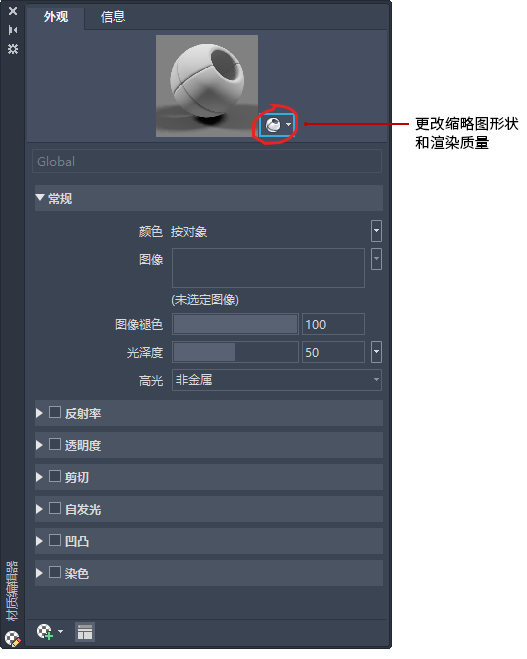The image size is (527, 659).
Task: Open palette properties gear icon
Action: point(13,49)
